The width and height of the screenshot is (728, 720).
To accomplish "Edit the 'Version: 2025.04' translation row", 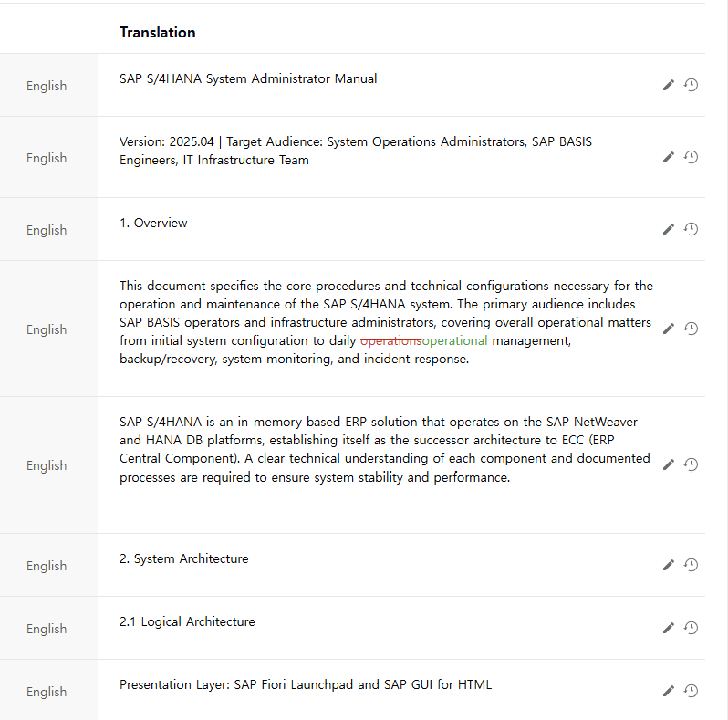I will click(668, 157).
